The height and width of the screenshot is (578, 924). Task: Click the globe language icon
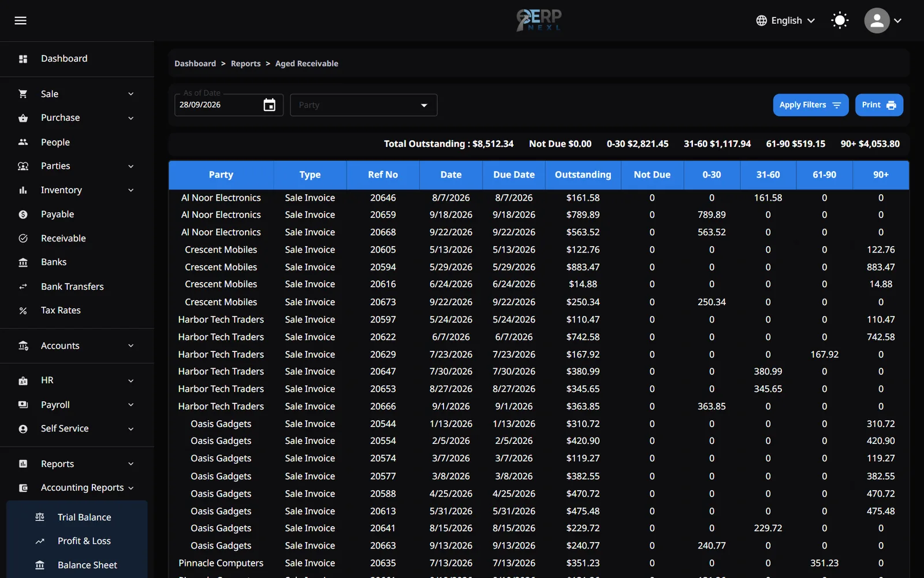point(762,21)
